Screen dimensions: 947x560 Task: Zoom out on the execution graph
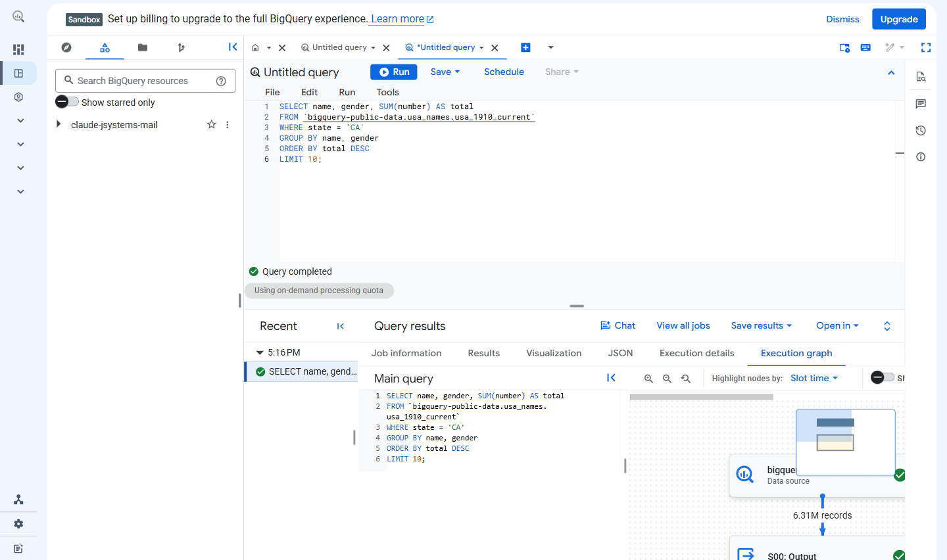pos(667,379)
